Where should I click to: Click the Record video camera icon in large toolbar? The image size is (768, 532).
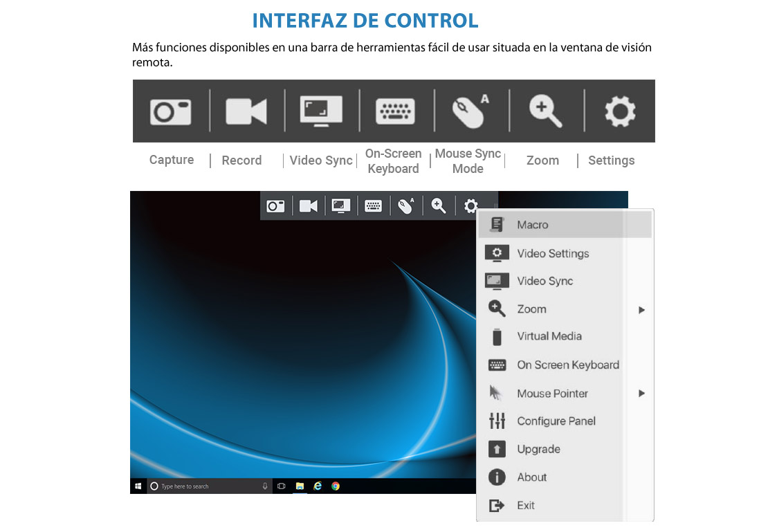[x=246, y=111]
